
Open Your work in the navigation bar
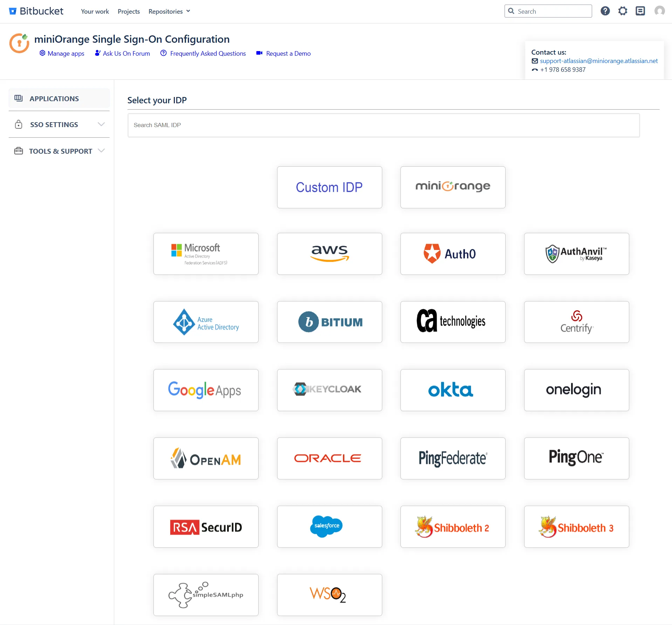[x=94, y=11]
